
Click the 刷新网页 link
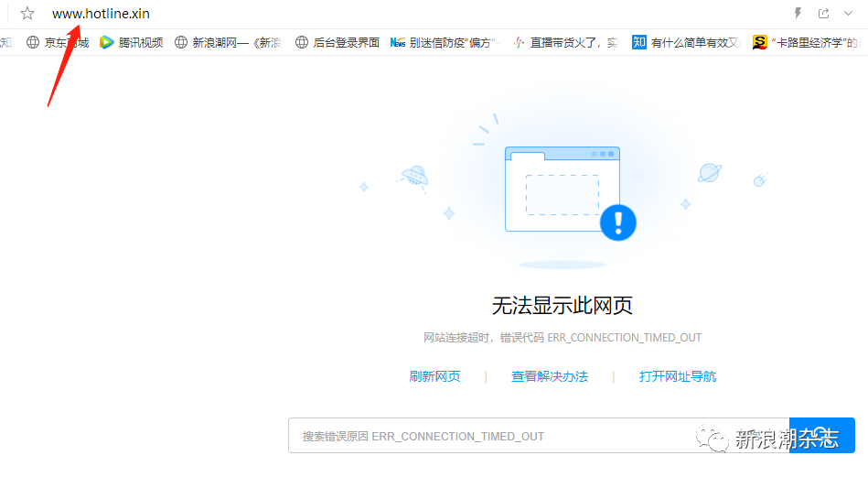click(434, 376)
